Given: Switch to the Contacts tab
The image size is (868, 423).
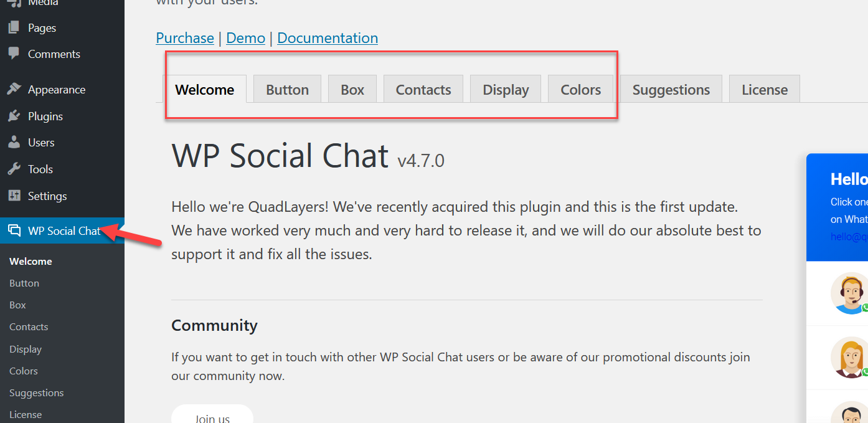Looking at the screenshot, I should pyautogui.click(x=423, y=89).
